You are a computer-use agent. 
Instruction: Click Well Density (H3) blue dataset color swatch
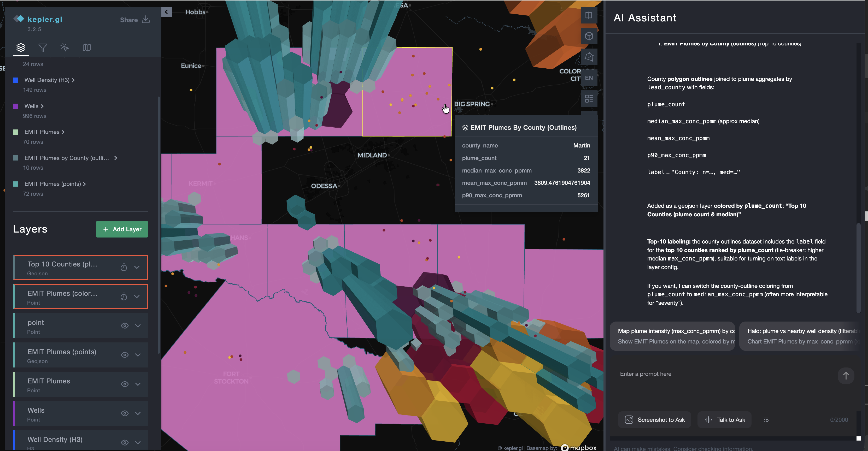tap(15, 80)
